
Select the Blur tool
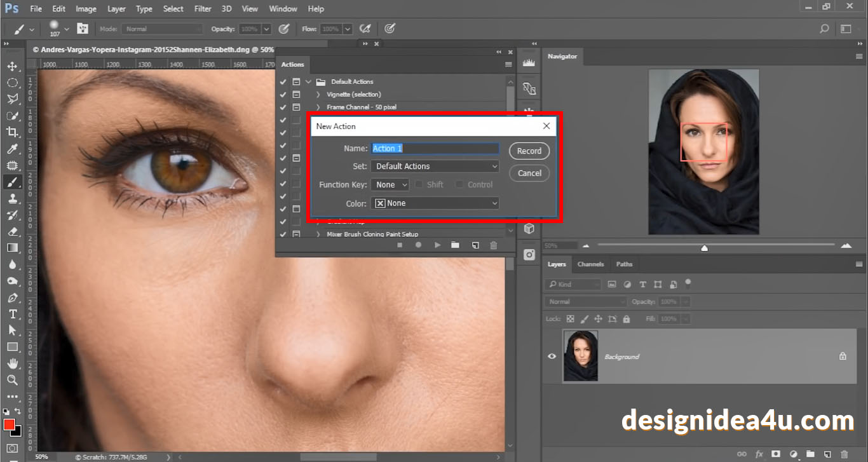click(x=12, y=264)
